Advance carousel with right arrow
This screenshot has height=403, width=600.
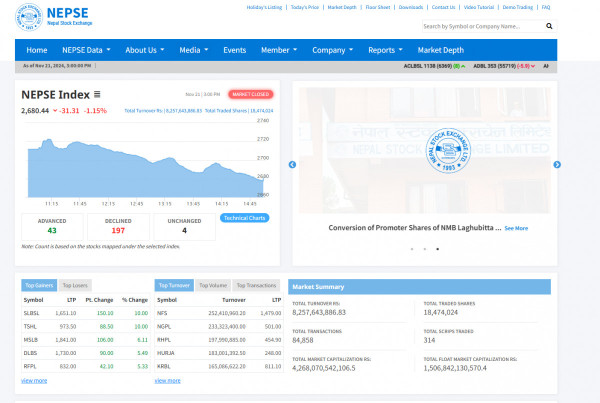(557, 165)
